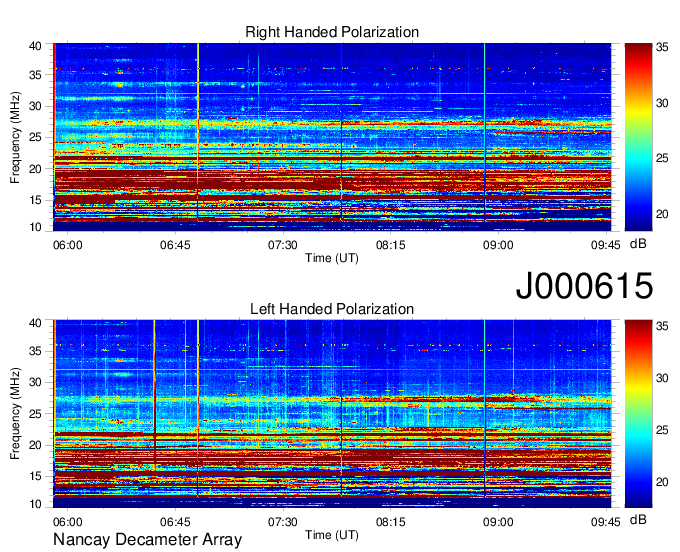Screen dimensions: 680x552
Task: Click the "09:00" tick under the top plot
Action: (498, 245)
